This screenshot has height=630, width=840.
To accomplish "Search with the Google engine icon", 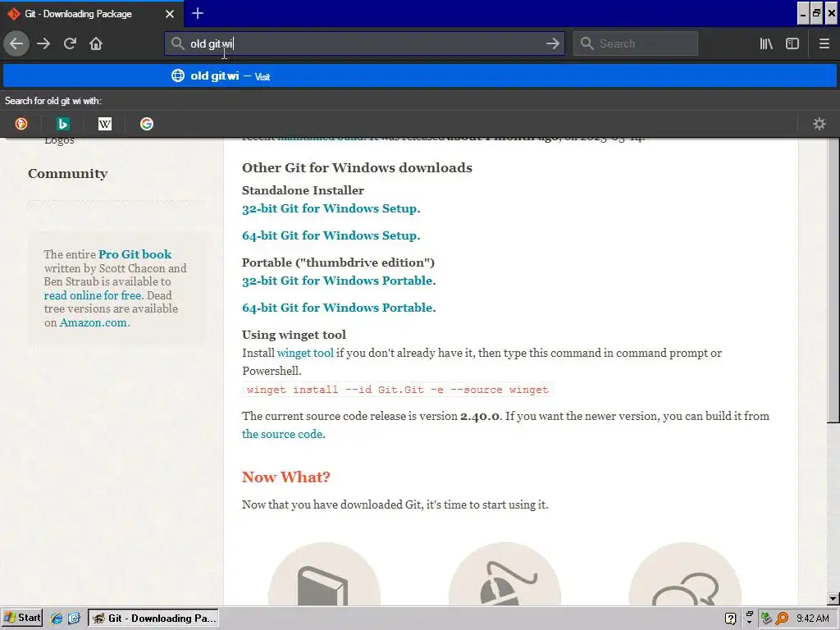I will click(146, 124).
